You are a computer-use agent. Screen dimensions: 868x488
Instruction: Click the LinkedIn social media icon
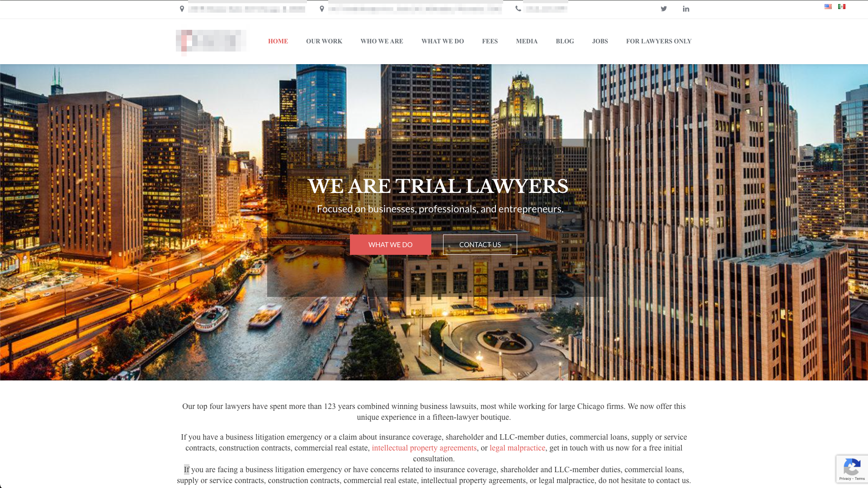(x=685, y=9)
